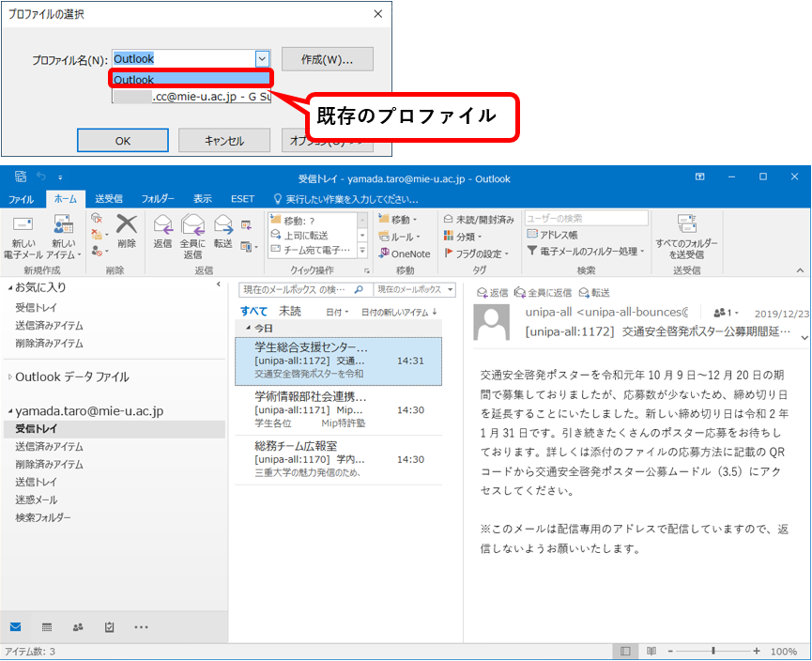Open the 移動 dropdown in the 移動 group

pyautogui.click(x=398, y=220)
